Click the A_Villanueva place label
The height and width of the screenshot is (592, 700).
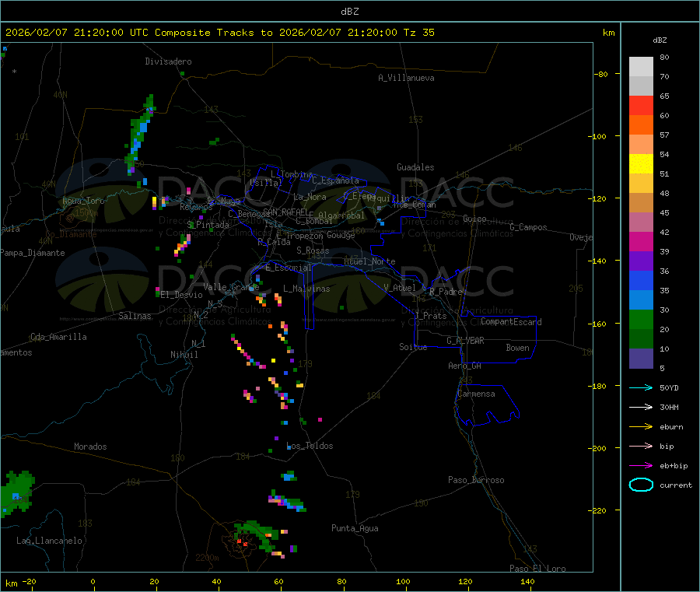pyautogui.click(x=406, y=78)
